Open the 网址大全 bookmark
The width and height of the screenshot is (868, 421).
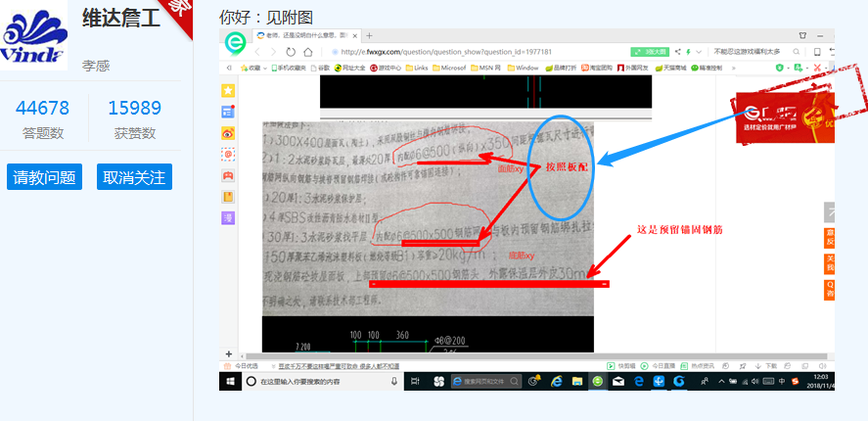[x=350, y=68]
